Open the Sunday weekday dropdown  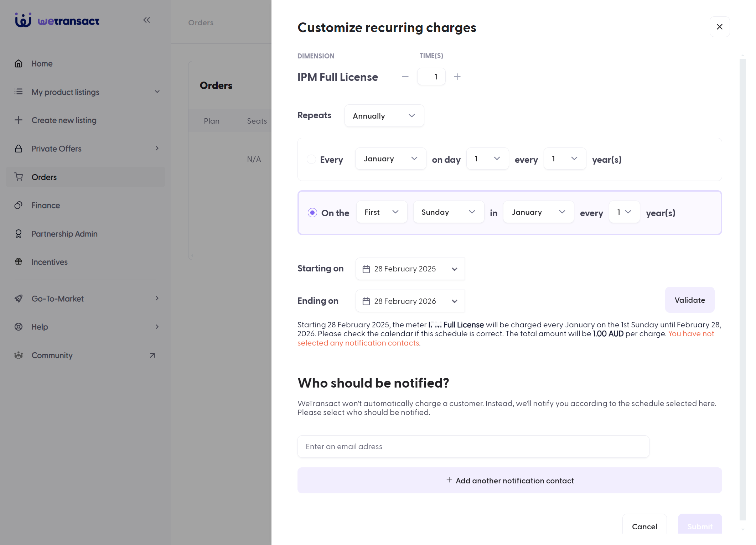(449, 212)
